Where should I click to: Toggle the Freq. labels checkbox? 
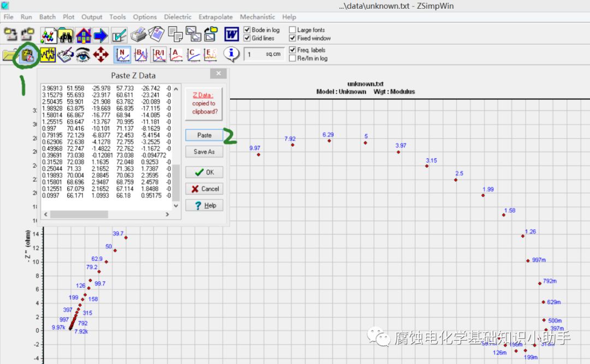click(292, 50)
